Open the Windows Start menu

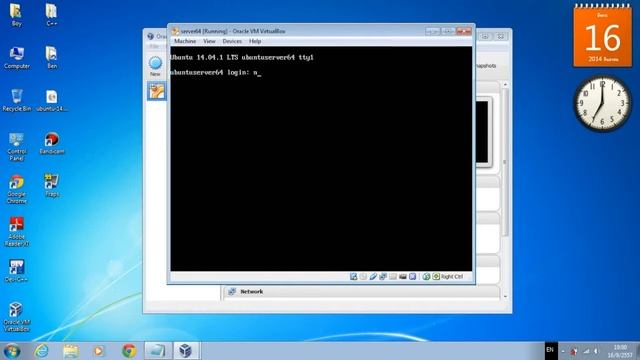click(11, 351)
